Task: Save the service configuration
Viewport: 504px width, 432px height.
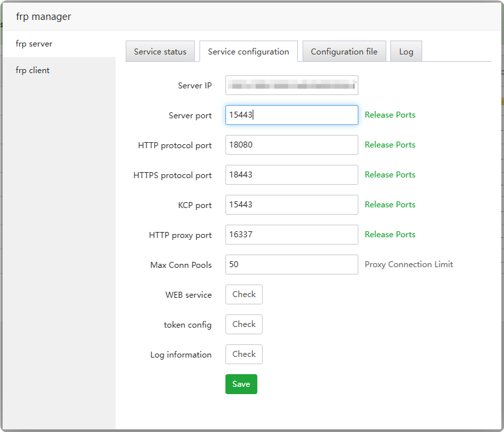Action: pyautogui.click(x=241, y=384)
